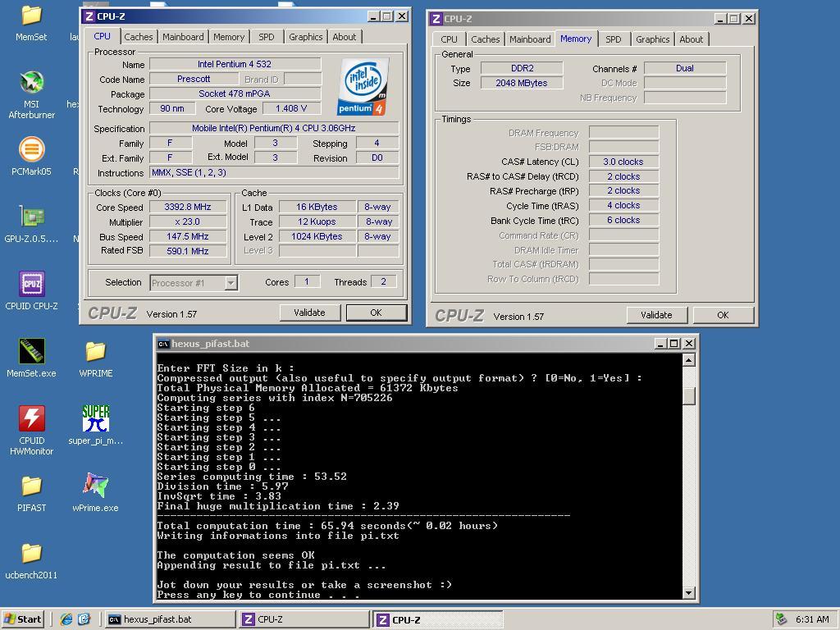The image size is (840, 630).
Task: Open the ucbench2011 folder
Action: point(31,560)
